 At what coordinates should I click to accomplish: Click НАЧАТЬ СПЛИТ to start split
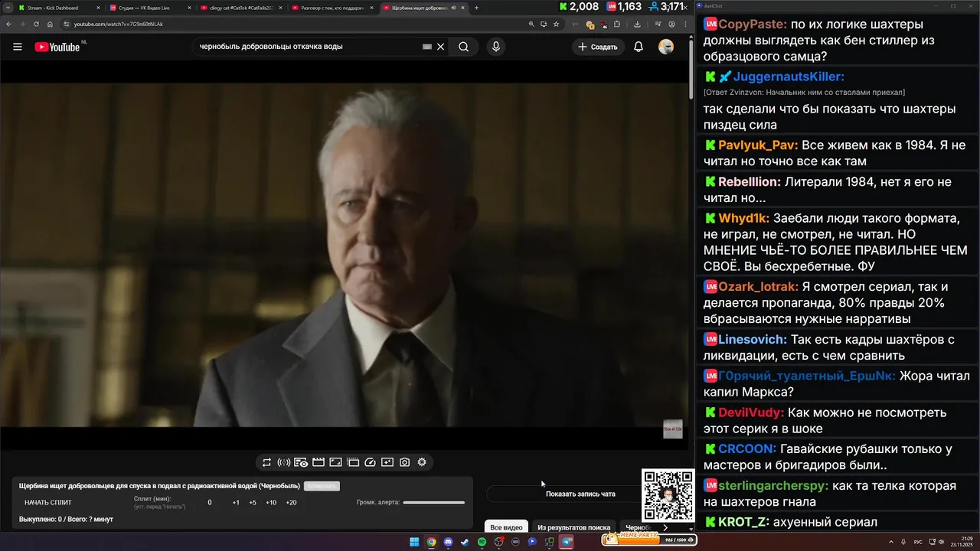(x=48, y=503)
